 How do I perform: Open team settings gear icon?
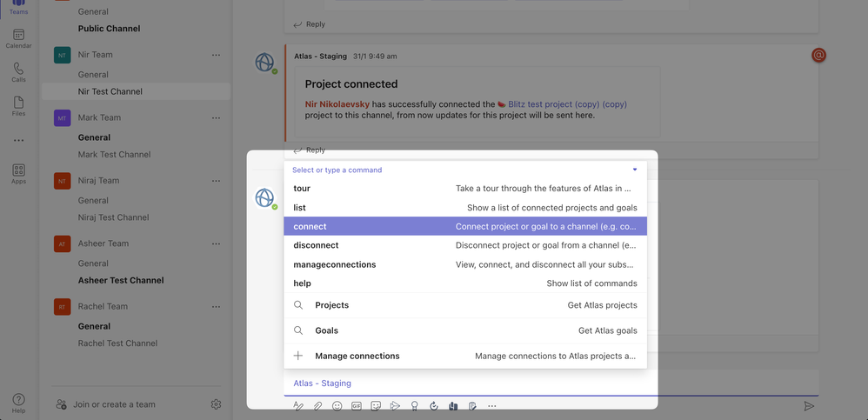[216, 404]
